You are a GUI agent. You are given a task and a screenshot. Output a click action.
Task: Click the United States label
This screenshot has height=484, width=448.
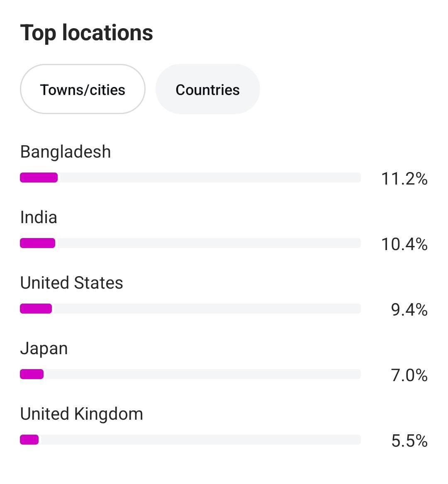[71, 283]
